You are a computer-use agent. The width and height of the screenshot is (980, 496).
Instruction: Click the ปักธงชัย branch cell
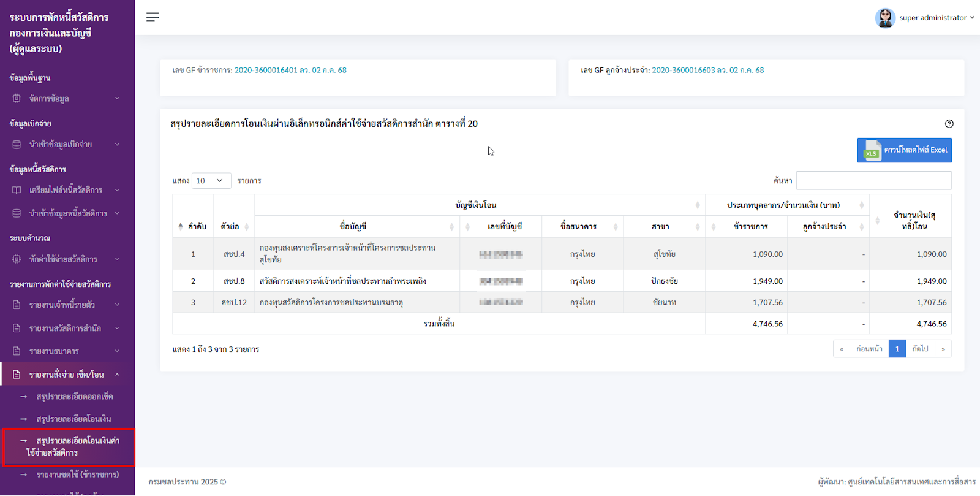point(665,281)
